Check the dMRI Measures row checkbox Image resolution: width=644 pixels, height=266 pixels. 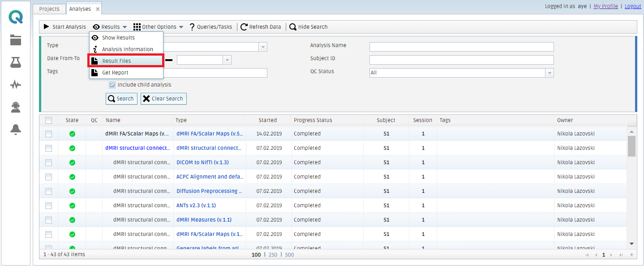48,220
